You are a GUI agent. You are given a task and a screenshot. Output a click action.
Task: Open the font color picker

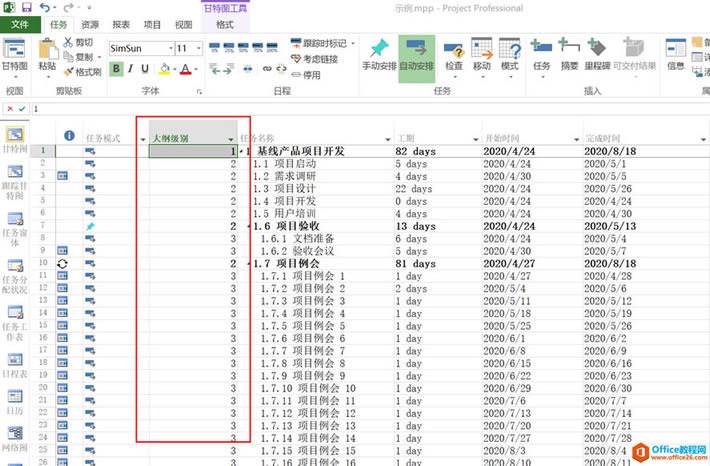[185, 69]
